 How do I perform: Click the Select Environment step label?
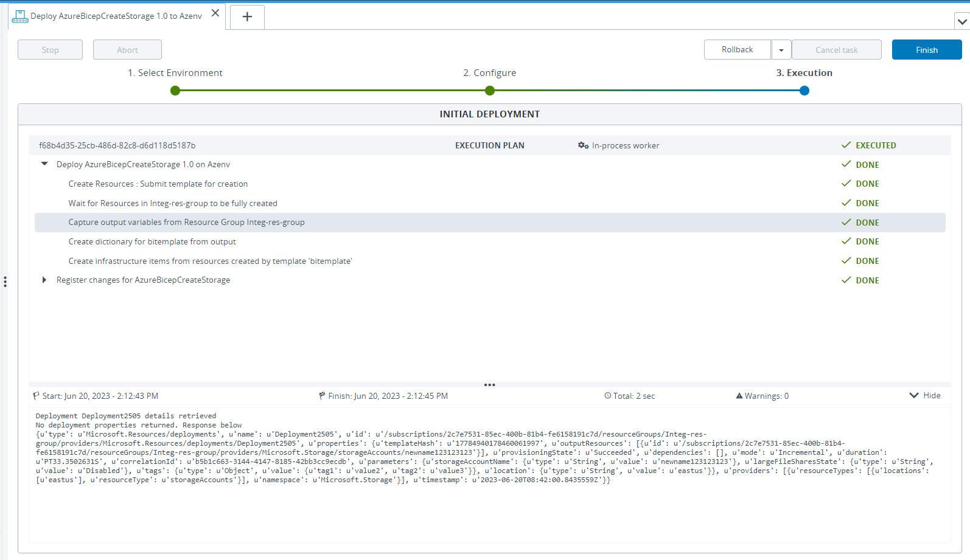click(x=175, y=73)
